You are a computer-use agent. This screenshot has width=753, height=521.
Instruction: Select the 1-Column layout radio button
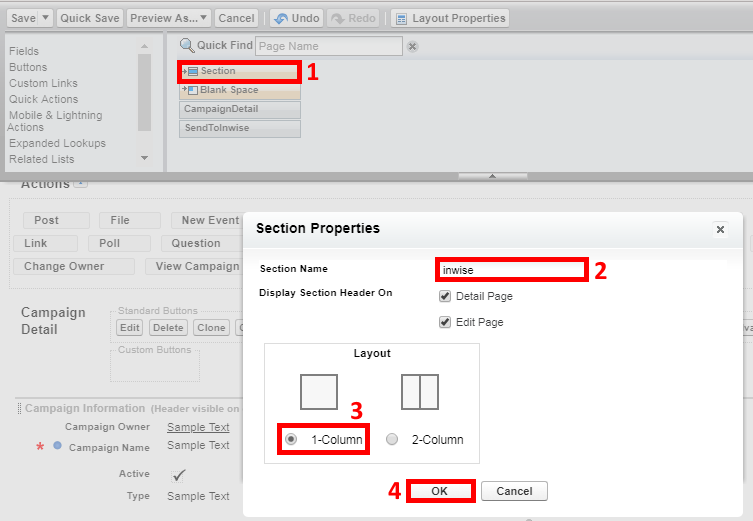[291, 439]
